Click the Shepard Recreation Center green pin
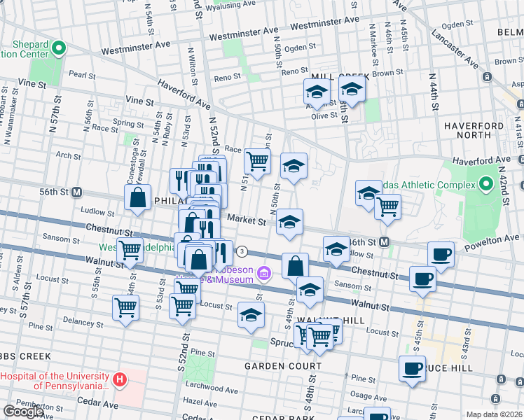Viewport: 524px width, 420px height. point(59,49)
